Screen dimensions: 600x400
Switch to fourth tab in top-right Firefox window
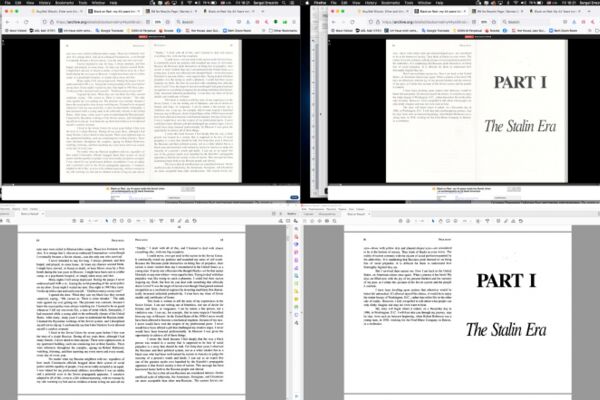point(555,11)
